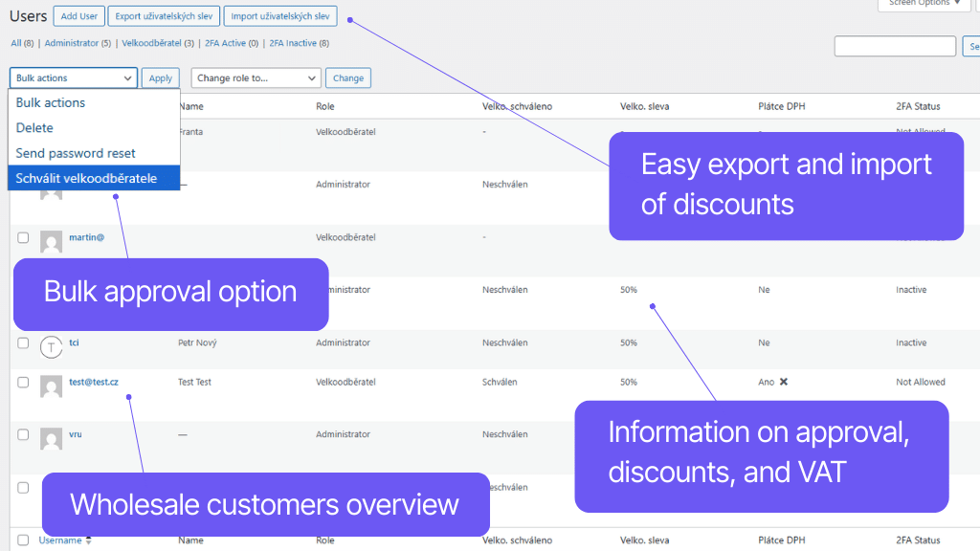Choose the Bulk actions placeholder option

coord(94,102)
